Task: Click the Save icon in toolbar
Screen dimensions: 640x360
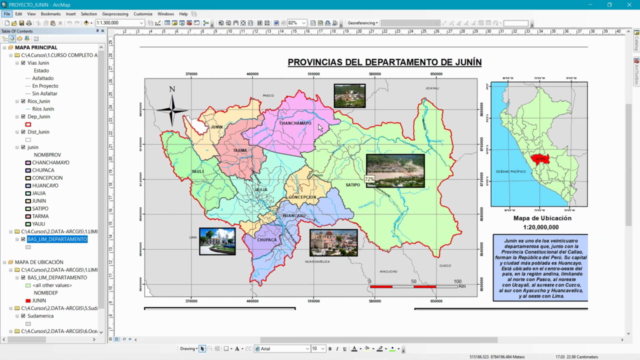Action: tap(22, 23)
